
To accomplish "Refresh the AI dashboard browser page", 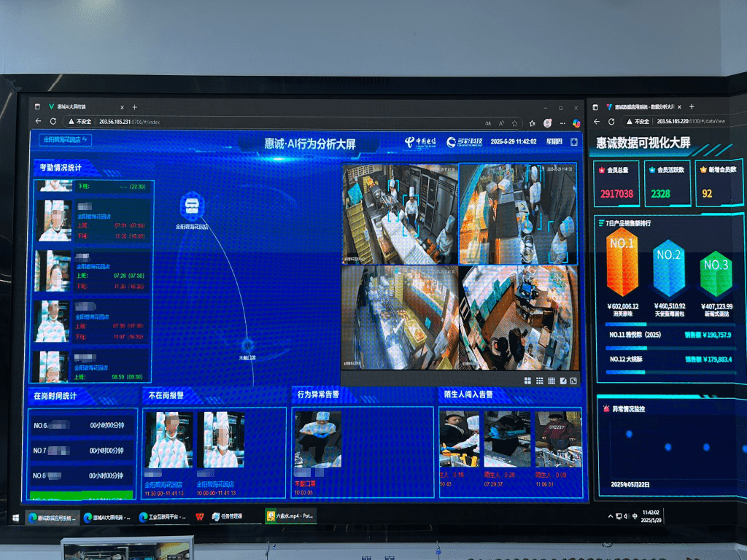I will coord(53,122).
